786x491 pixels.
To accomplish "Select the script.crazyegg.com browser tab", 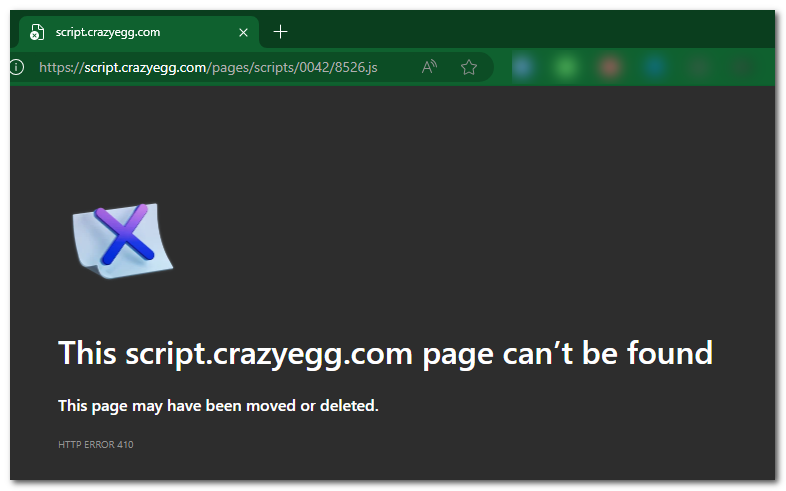I will tap(139, 32).
